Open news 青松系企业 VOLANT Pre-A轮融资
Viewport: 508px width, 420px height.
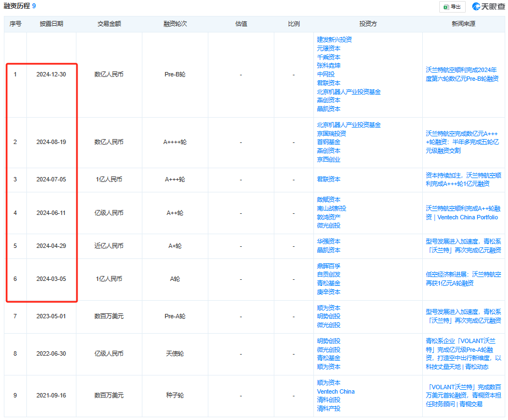point(463,354)
